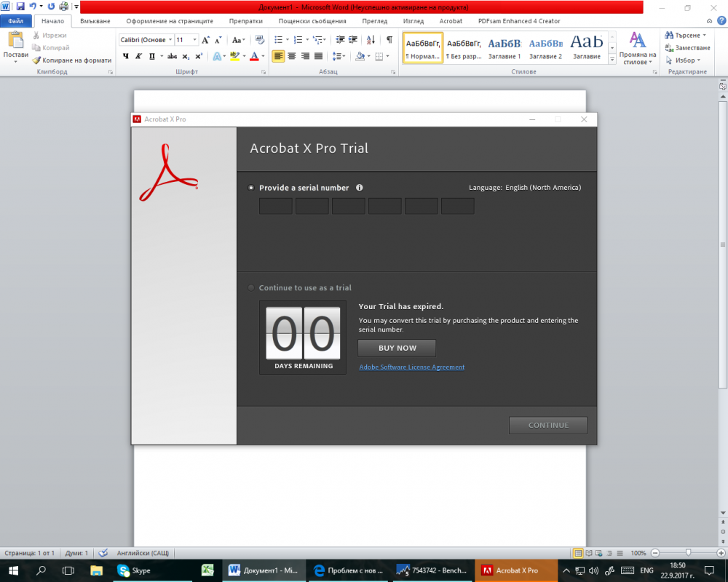Expand the numbering list dropdown arrow

[307, 40]
